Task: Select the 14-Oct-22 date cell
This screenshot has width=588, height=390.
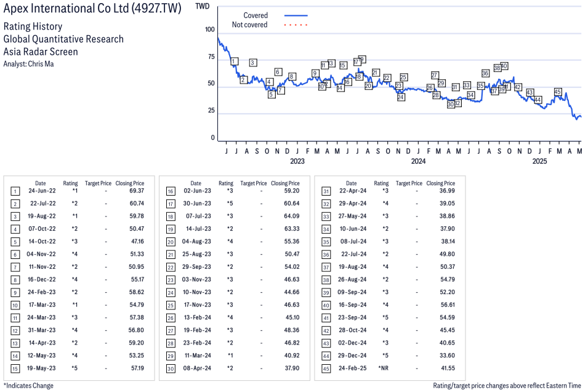Action: tap(42, 242)
